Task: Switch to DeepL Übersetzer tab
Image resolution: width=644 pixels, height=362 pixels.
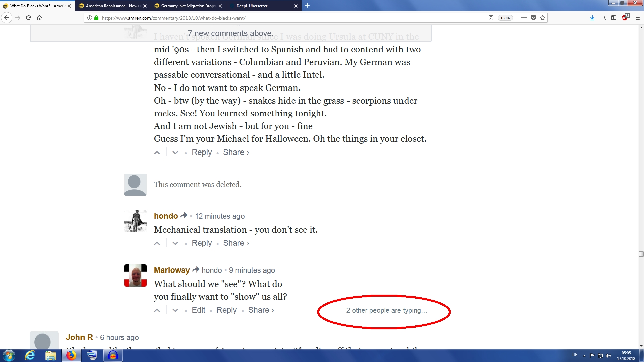Action: tap(264, 6)
